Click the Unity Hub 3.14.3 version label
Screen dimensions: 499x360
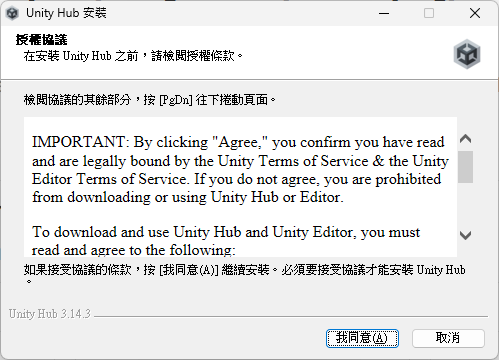50,314
